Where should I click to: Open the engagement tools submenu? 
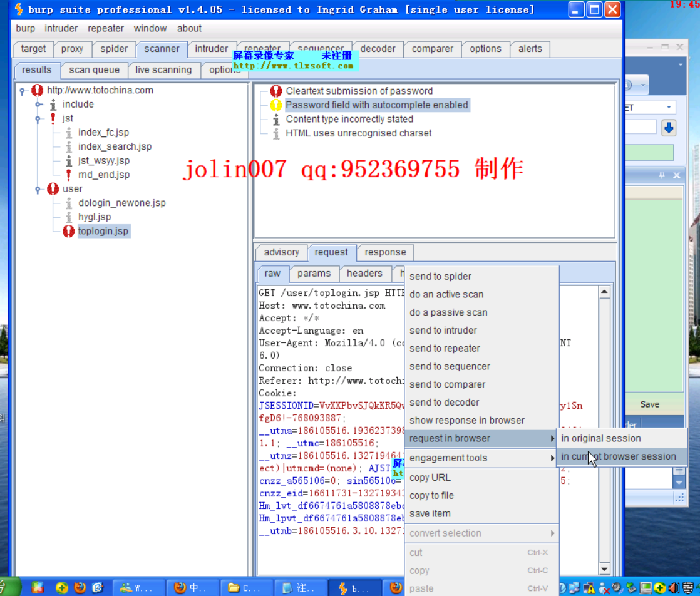481,458
